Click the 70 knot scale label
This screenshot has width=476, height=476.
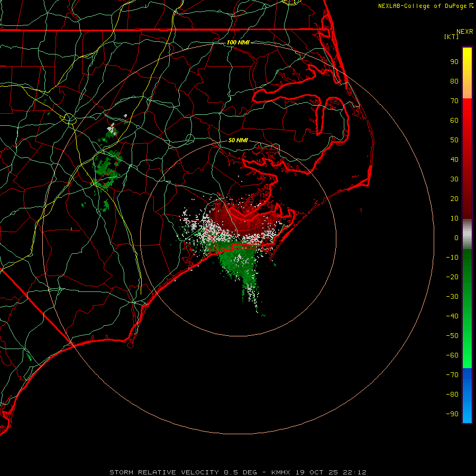click(454, 101)
